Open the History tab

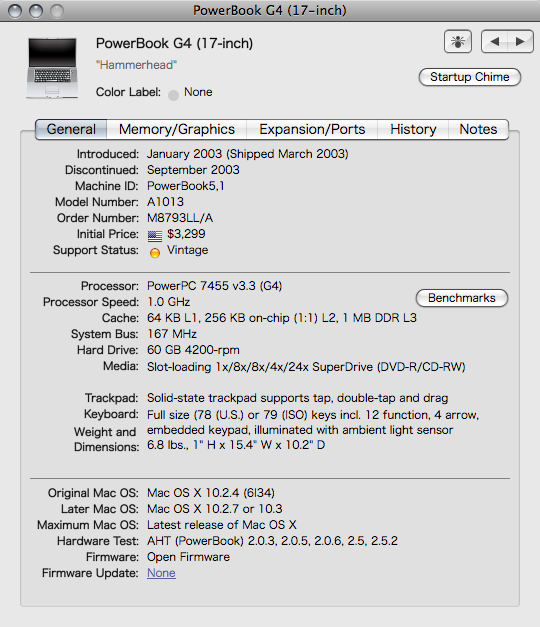click(x=413, y=129)
